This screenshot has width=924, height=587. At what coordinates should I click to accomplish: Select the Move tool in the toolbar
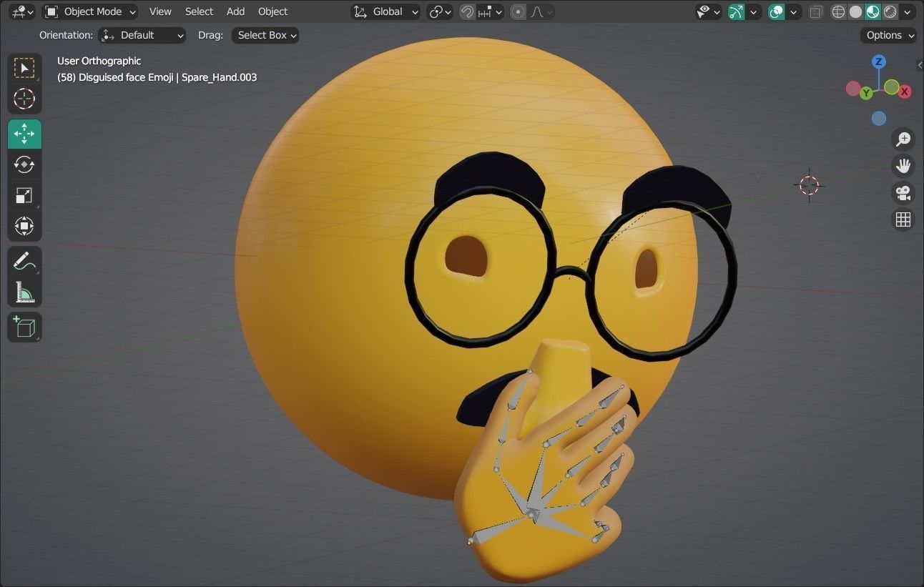[24, 133]
